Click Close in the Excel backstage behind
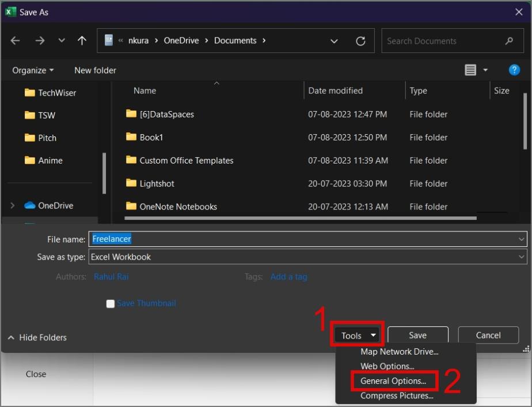This screenshot has height=407, width=532. pyautogui.click(x=36, y=374)
